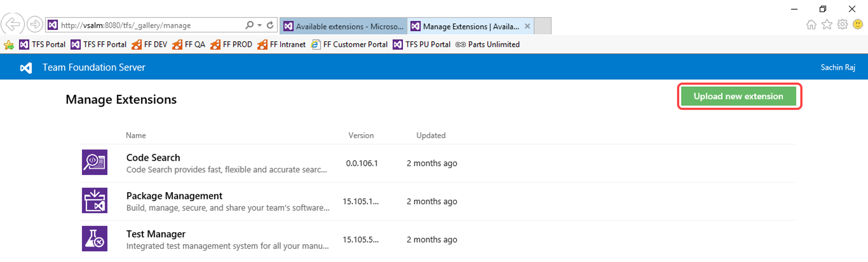The height and width of the screenshot is (262, 868).
Task: Select the Test Manager extension name
Action: pyautogui.click(x=156, y=234)
